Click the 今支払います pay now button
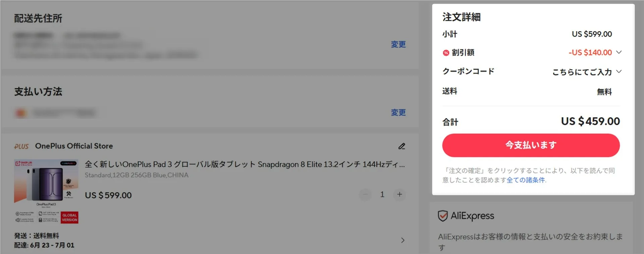The image size is (644, 254). 531,145
